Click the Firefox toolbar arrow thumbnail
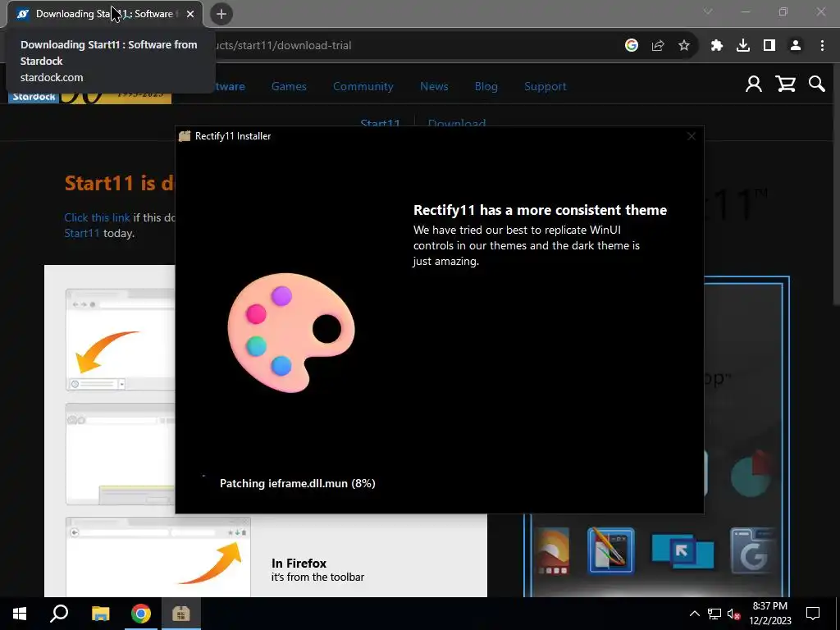Image resolution: width=840 pixels, height=630 pixels. click(158, 557)
